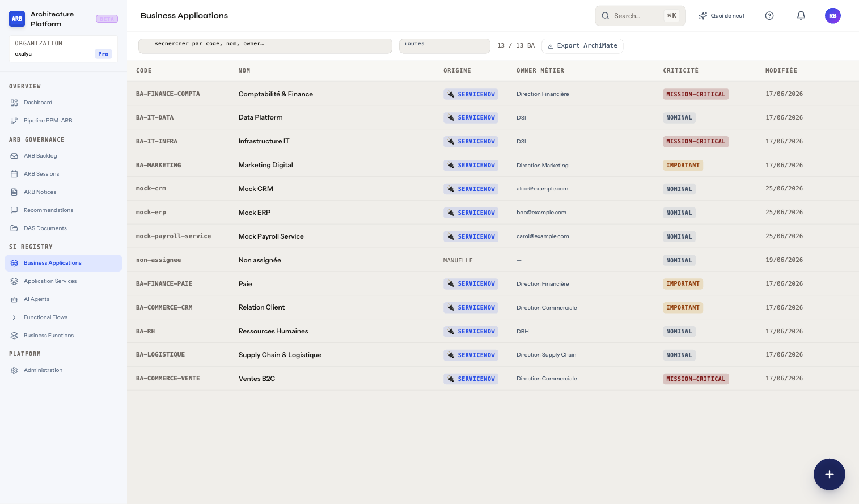Viewport: 859px width, 504px height.
Task: Click the AI Agents robot icon
Action: [x=14, y=299]
